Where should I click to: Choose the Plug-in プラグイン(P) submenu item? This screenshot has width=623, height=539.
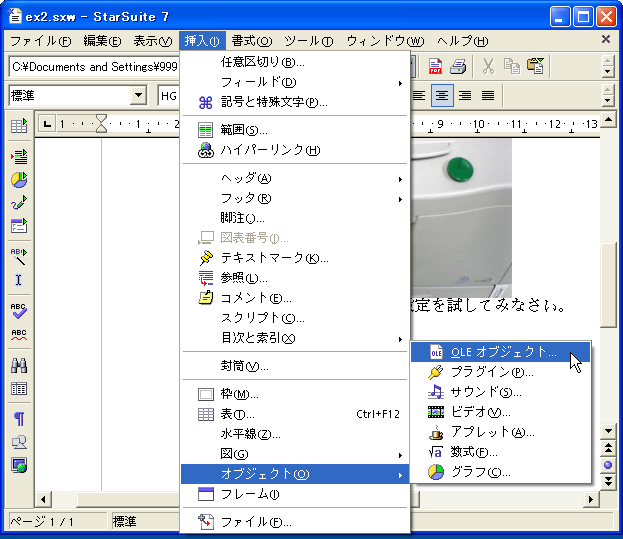coord(500,372)
